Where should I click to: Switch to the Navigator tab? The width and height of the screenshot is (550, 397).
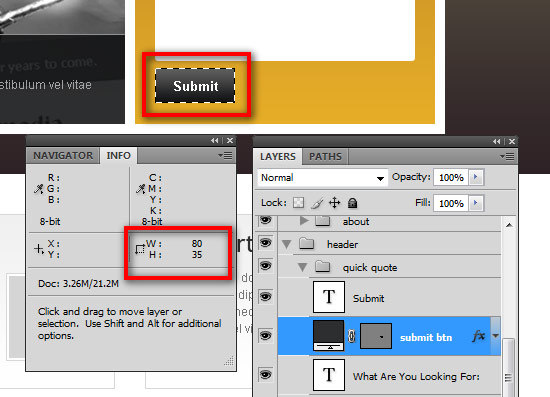tap(63, 155)
